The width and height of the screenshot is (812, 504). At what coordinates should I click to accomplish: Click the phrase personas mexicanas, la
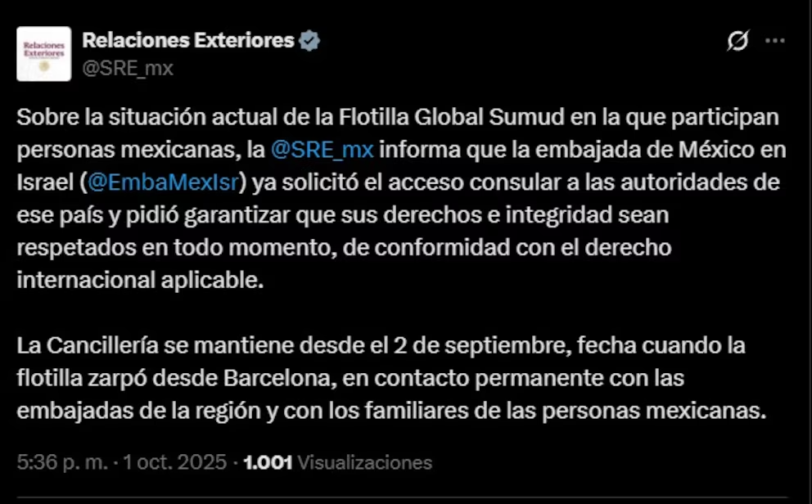(138, 151)
